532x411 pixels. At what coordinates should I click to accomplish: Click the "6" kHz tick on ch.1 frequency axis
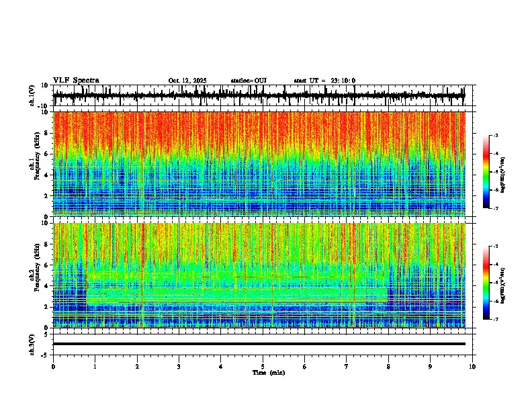tap(47, 154)
